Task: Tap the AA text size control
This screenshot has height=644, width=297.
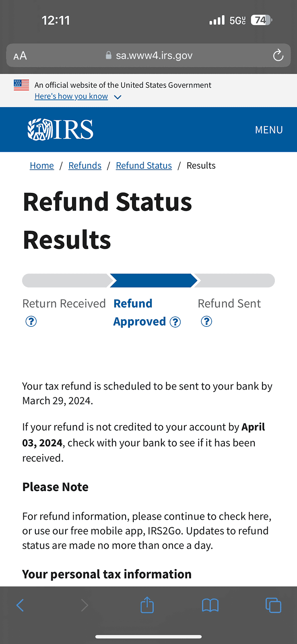Action: click(20, 56)
